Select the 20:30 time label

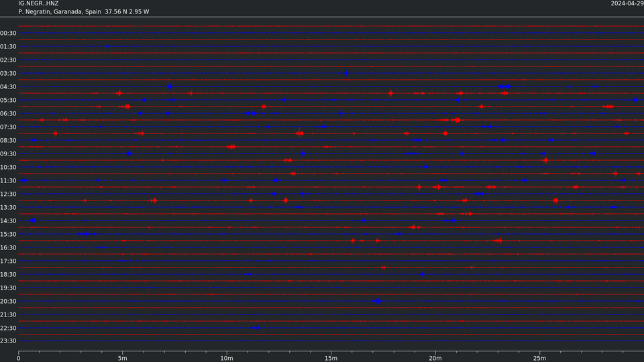pos(8,301)
